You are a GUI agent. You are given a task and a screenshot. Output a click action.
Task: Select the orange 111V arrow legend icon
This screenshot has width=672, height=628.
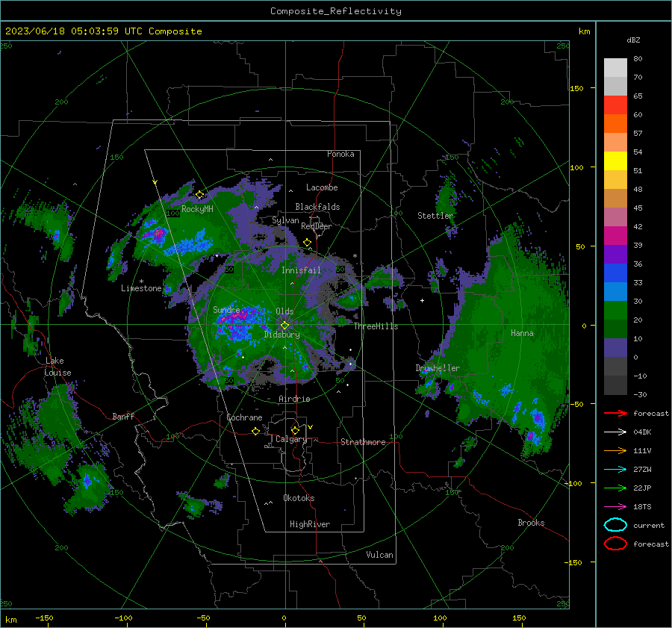tap(615, 450)
